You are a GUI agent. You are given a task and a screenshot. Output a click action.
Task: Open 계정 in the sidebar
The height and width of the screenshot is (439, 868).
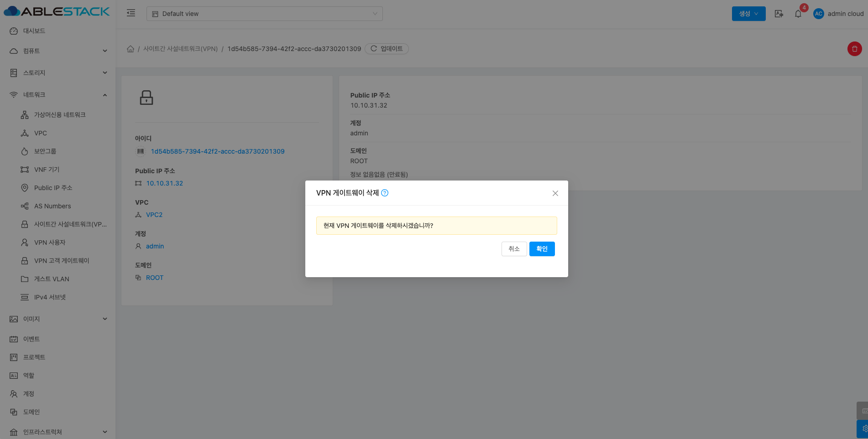click(x=58, y=394)
